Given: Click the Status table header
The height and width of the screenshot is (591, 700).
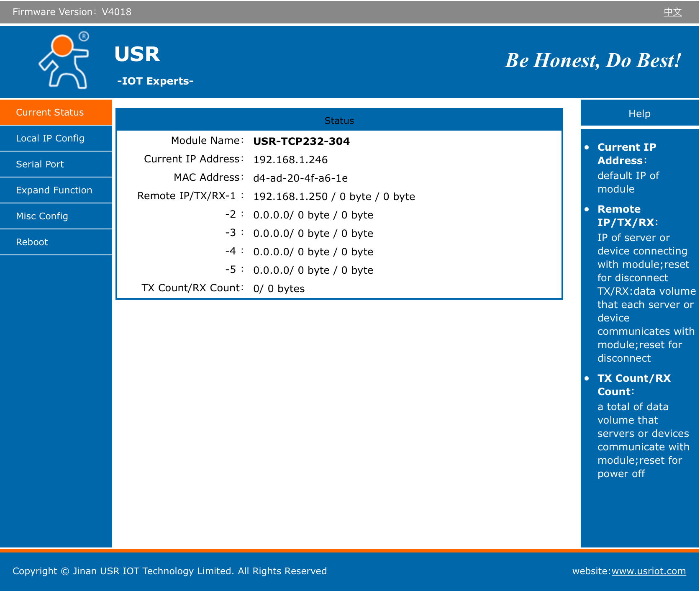Looking at the screenshot, I should tap(339, 121).
